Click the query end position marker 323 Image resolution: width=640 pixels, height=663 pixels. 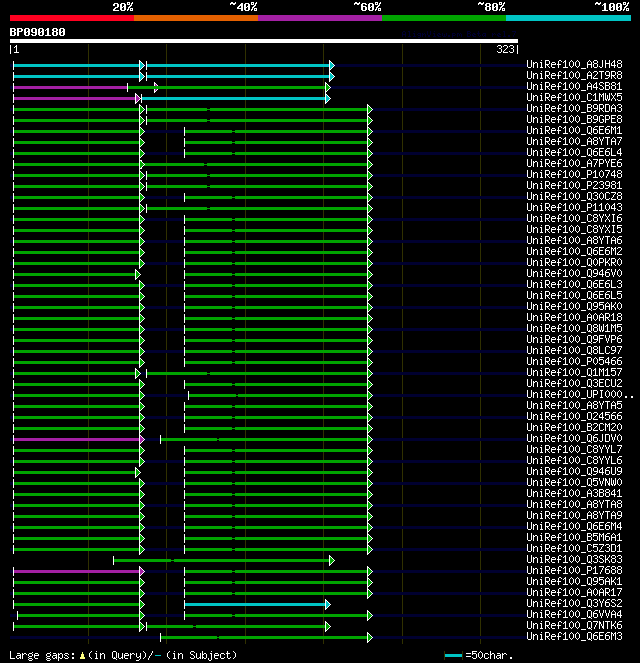click(x=507, y=49)
